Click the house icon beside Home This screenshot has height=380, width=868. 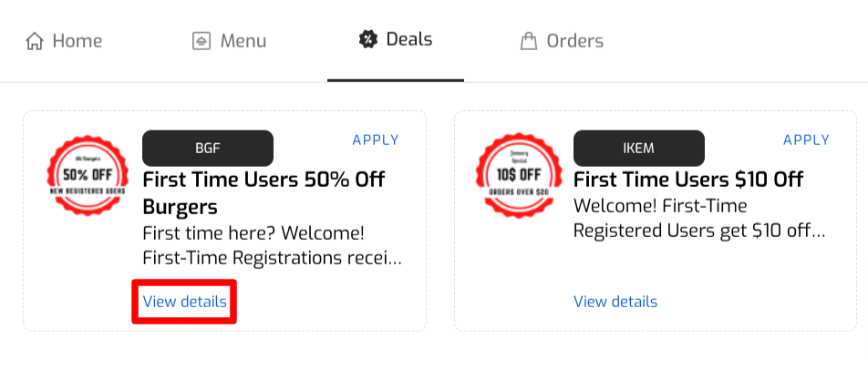(35, 41)
